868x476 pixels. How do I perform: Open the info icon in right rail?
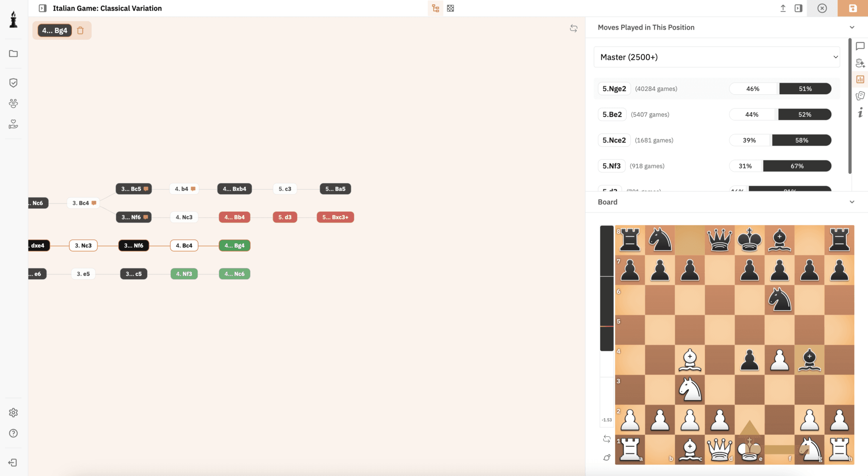(x=860, y=112)
